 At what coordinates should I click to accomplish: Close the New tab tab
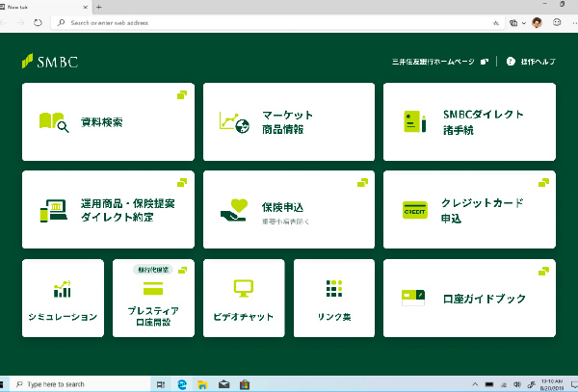(86, 7)
